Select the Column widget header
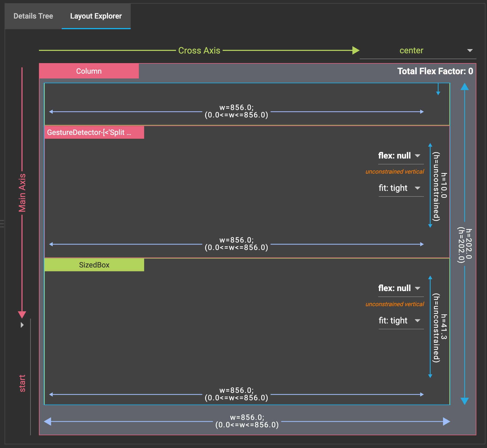This screenshot has width=487, height=448. point(89,71)
